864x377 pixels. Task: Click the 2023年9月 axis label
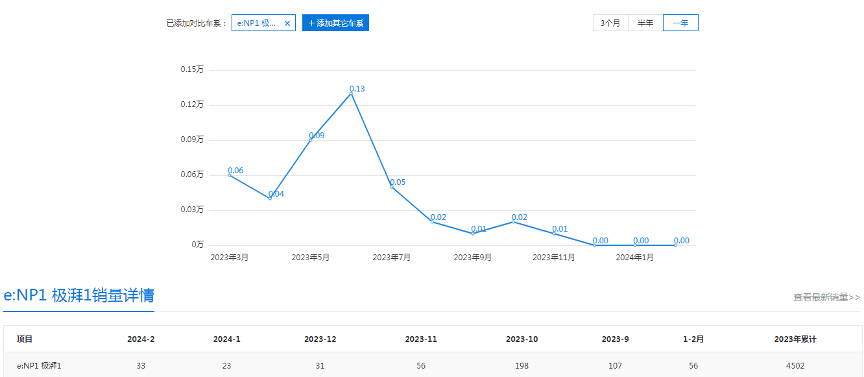pyautogui.click(x=473, y=257)
